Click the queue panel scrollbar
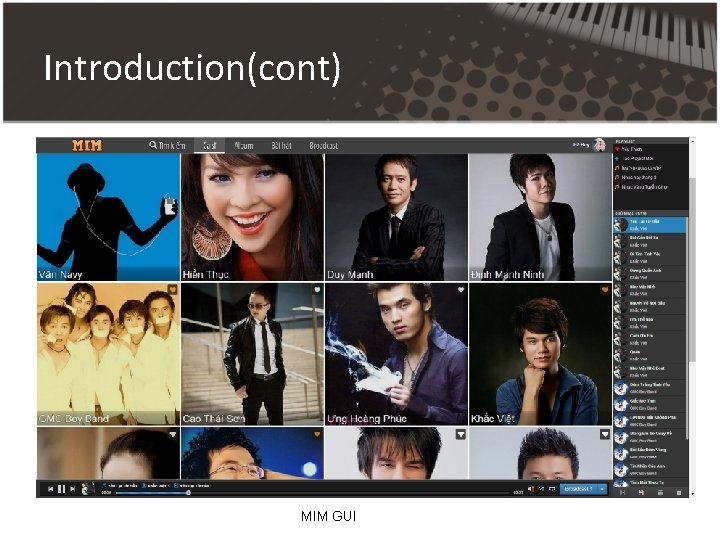 pos(687,328)
